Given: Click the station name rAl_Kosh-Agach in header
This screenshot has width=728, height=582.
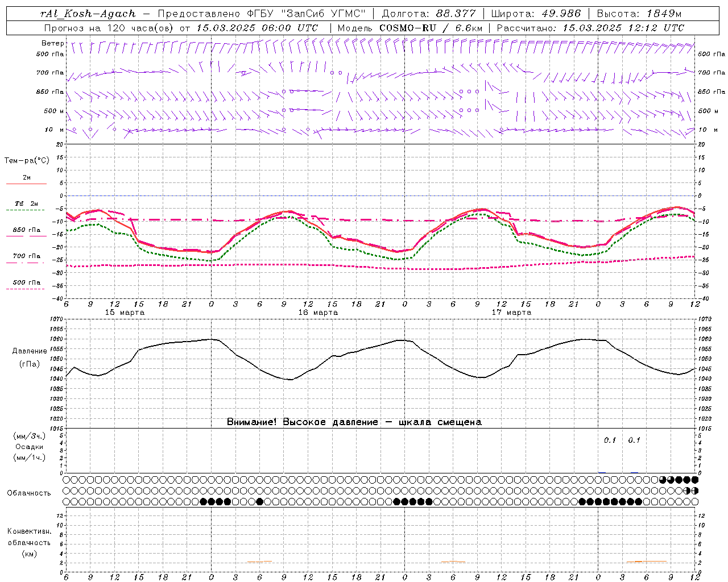Looking at the screenshot, I should (x=88, y=14).
